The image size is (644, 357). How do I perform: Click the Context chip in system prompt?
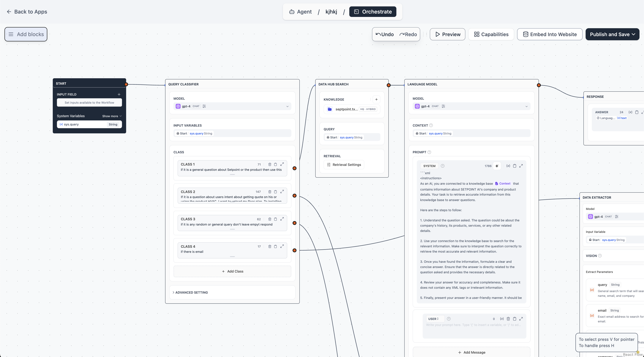[503, 184]
